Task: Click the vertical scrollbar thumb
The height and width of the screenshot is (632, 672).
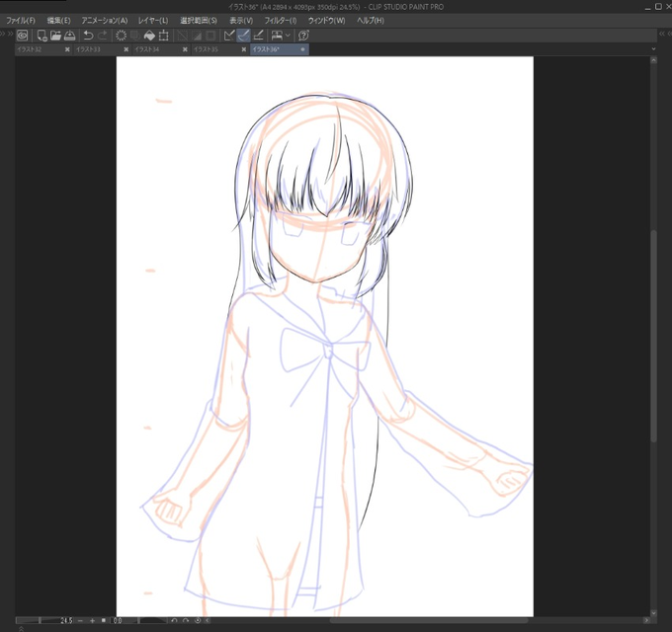Action: pos(653,336)
